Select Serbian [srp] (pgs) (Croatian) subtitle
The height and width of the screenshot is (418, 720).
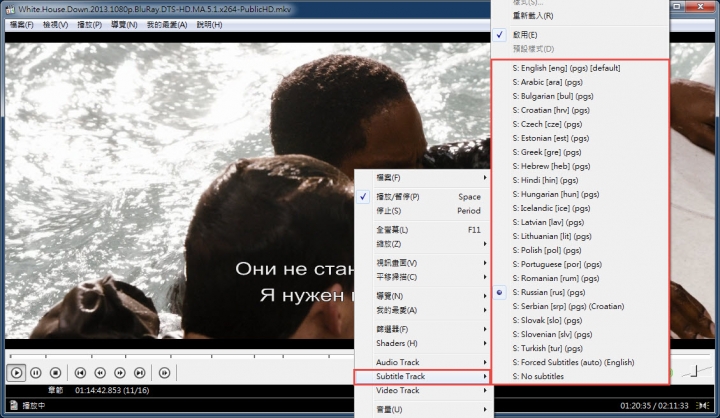(580, 306)
